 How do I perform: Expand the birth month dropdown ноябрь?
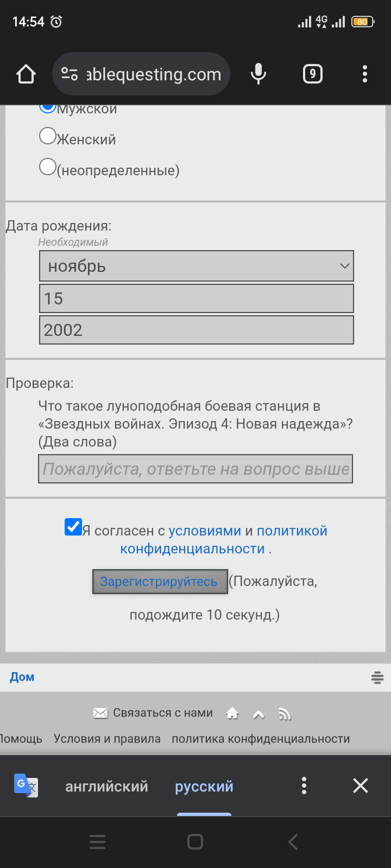click(x=197, y=266)
